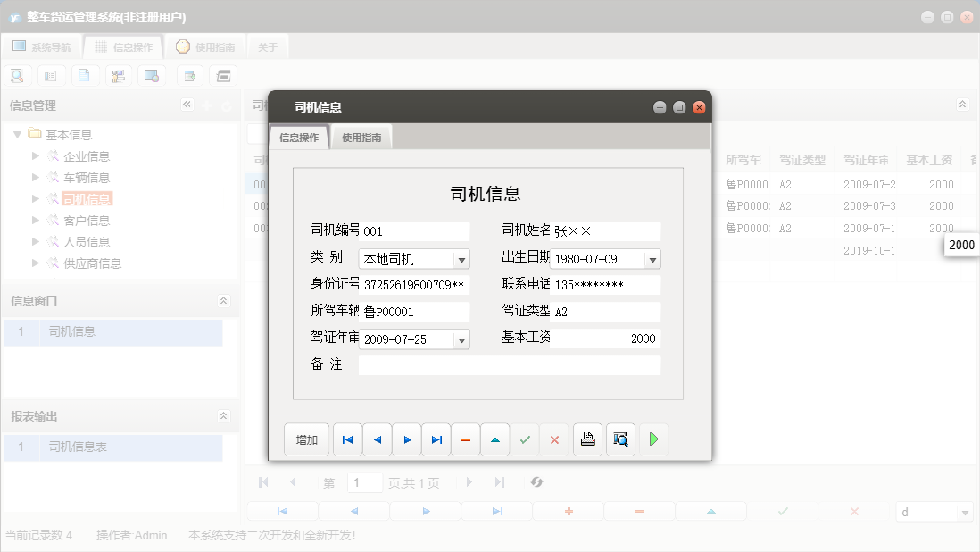This screenshot has height=552, width=980.
Task: Jump to the first record using the navigation icon
Action: pyautogui.click(x=347, y=439)
